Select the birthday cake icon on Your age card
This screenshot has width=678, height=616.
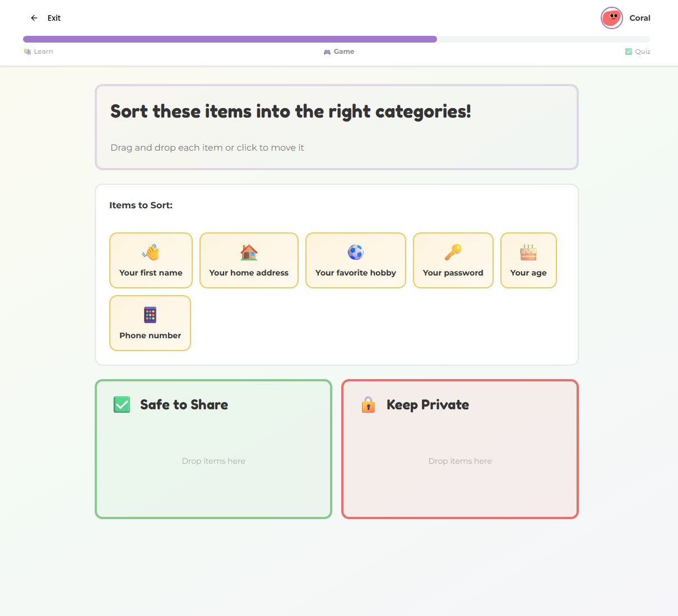point(528,251)
